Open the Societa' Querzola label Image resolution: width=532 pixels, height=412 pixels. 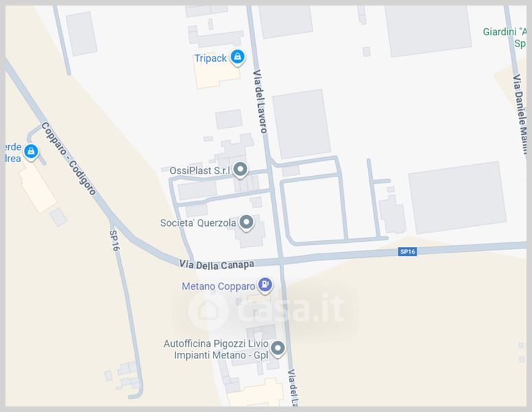(198, 223)
